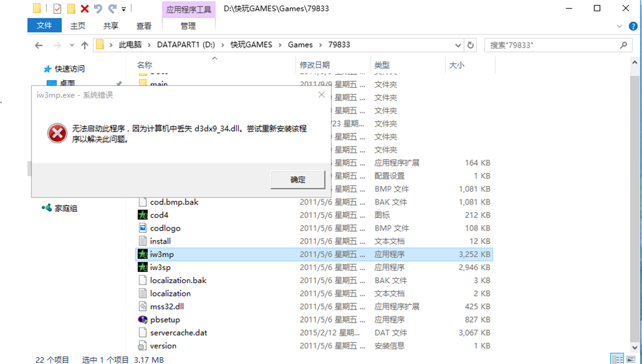The image size is (642, 364).
Task: Select the iw3mp application icon
Action: (142, 254)
